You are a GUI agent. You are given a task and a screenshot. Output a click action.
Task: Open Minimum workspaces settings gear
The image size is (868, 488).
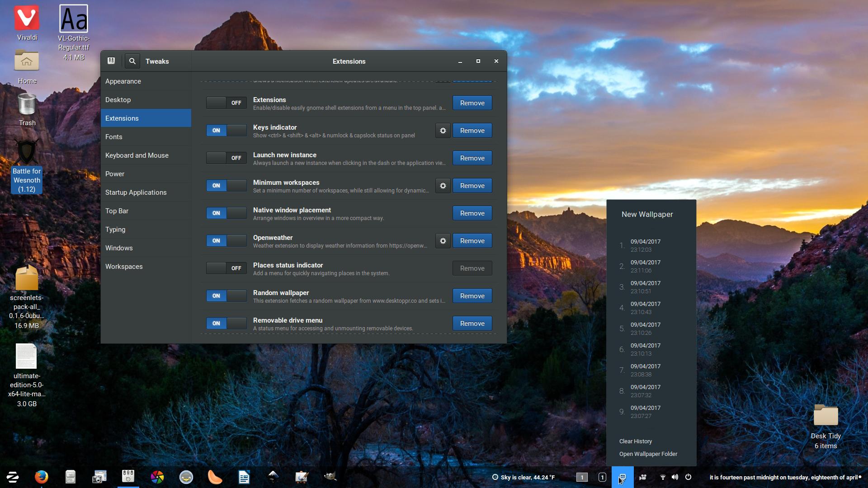(443, 186)
